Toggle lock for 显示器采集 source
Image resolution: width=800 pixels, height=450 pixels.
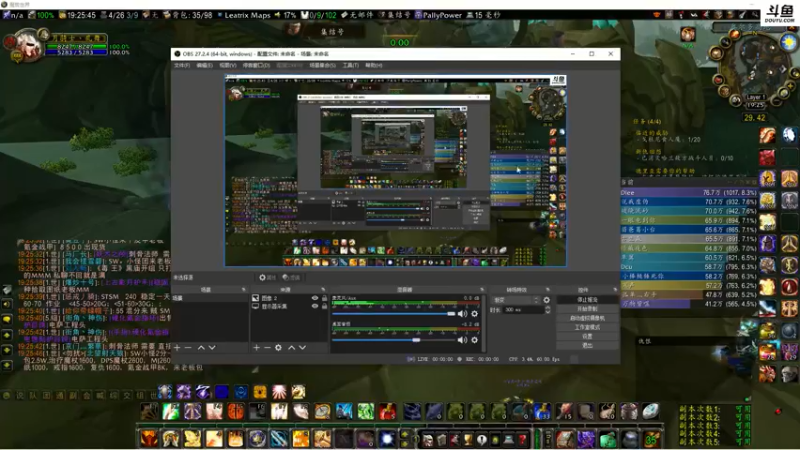(x=324, y=306)
